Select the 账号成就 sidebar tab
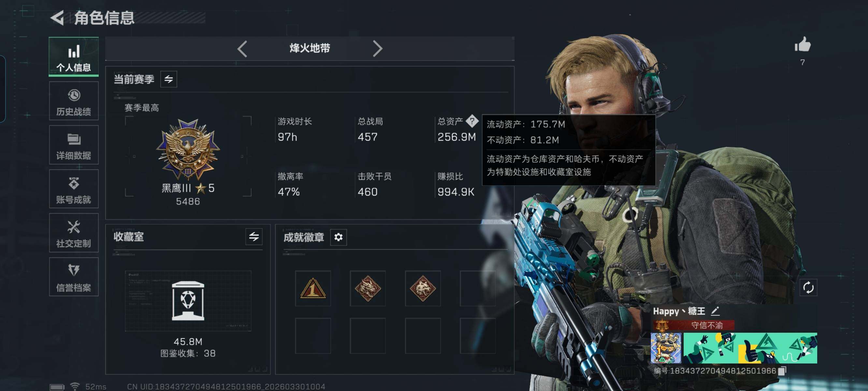 pyautogui.click(x=74, y=189)
